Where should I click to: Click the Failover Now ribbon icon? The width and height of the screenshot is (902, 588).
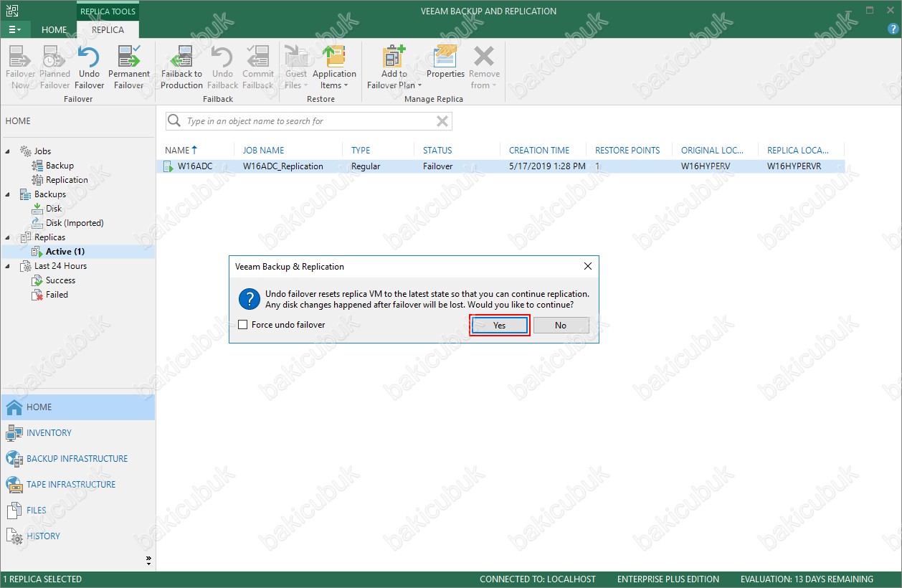tap(20, 67)
